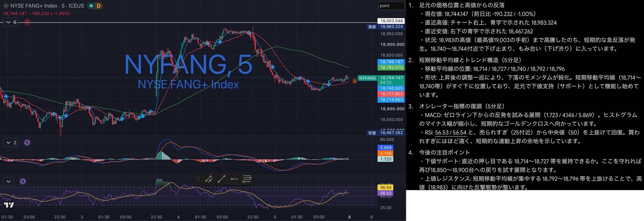The image size is (644, 221).
Task: Select the trend line drawing tool
Action: pos(221,179)
